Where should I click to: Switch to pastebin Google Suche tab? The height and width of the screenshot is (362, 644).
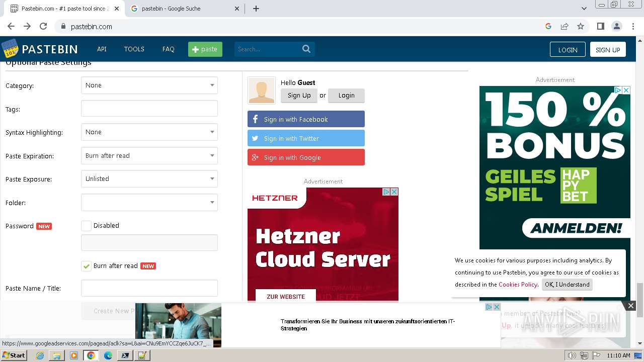click(x=184, y=9)
